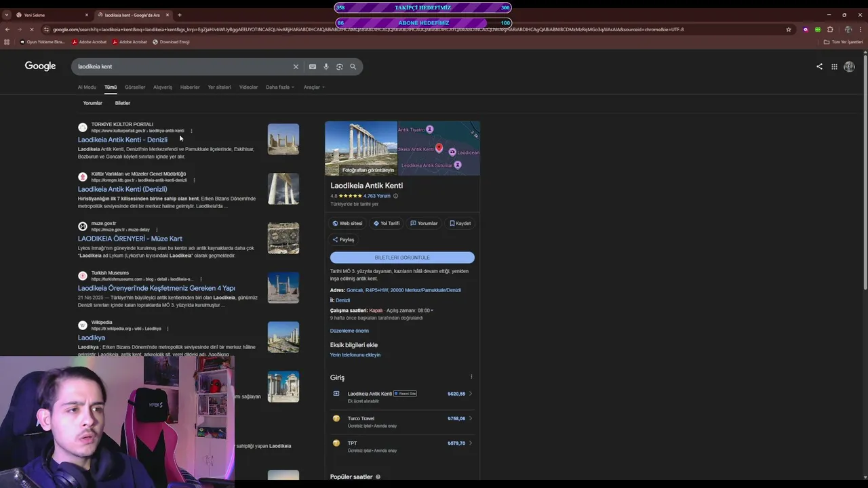The image size is (868, 488).
Task: Expand Turco Travel ticket offer
Action: click(x=471, y=418)
